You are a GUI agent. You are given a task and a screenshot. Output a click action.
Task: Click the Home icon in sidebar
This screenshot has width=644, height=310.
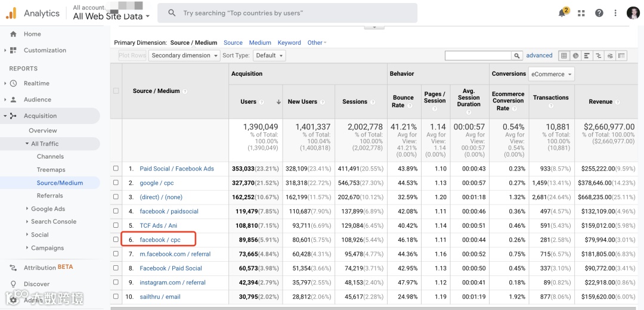(x=13, y=34)
